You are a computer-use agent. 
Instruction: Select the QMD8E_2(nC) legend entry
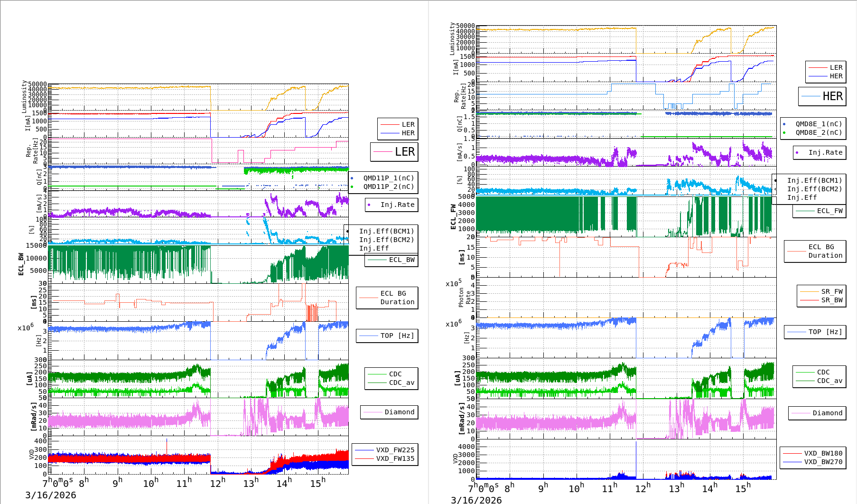coord(818,132)
